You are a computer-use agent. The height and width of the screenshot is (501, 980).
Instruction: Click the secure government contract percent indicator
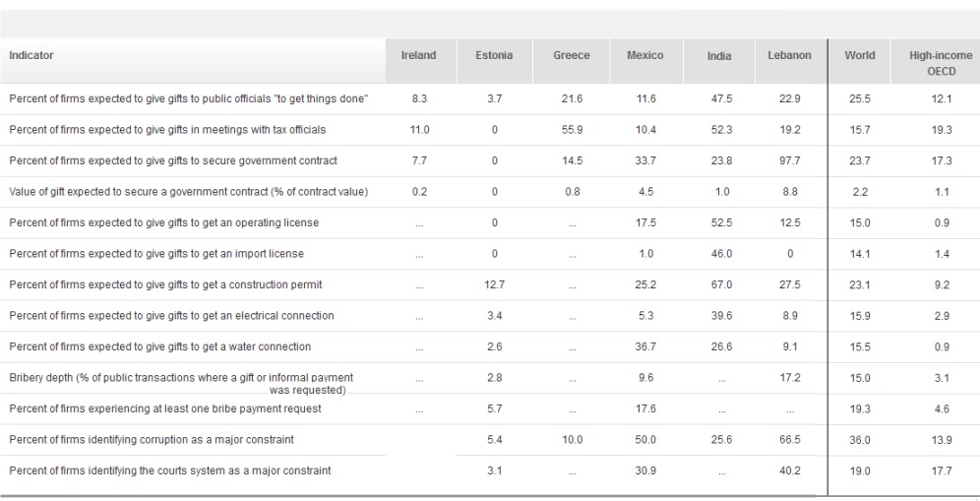click(173, 160)
